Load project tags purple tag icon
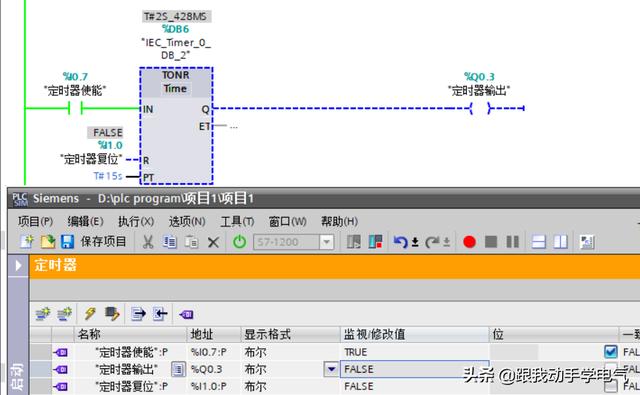This screenshot has height=395, width=640. coord(186,314)
